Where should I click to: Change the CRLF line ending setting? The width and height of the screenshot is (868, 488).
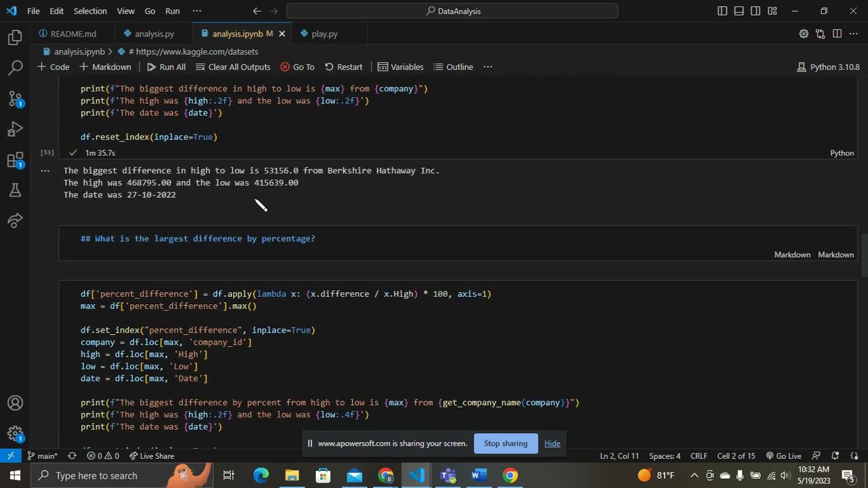pyautogui.click(x=698, y=456)
